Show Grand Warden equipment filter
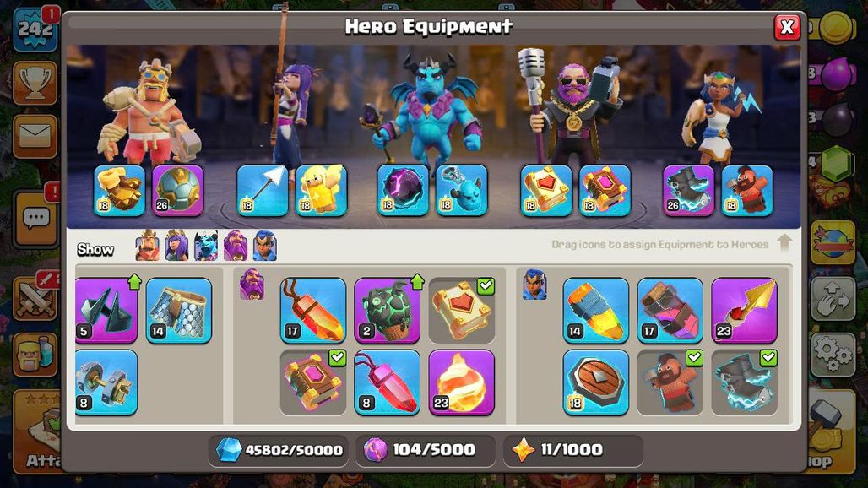This screenshot has height=488, width=868. tap(236, 246)
